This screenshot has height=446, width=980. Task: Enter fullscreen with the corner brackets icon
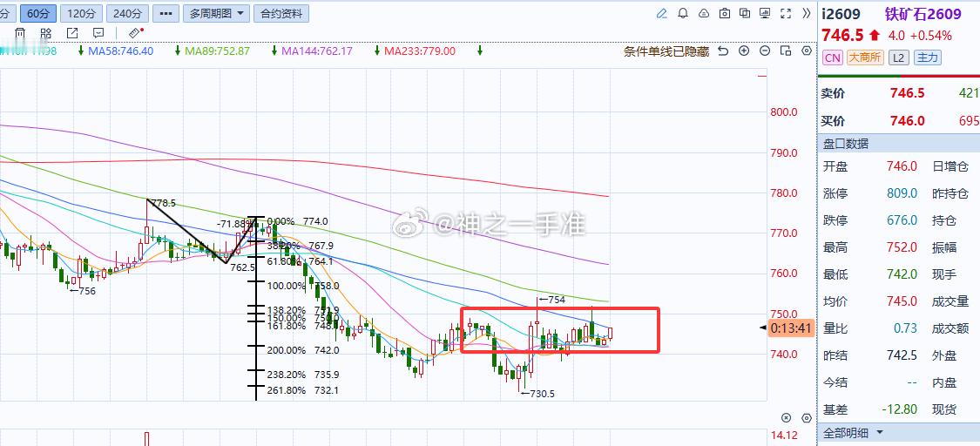787,13
